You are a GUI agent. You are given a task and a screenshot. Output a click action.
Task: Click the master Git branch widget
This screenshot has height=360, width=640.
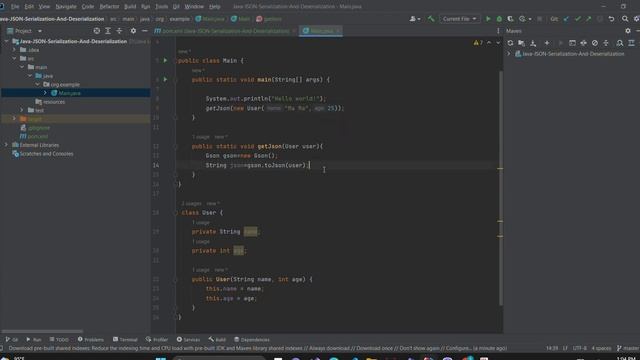click(628, 348)
